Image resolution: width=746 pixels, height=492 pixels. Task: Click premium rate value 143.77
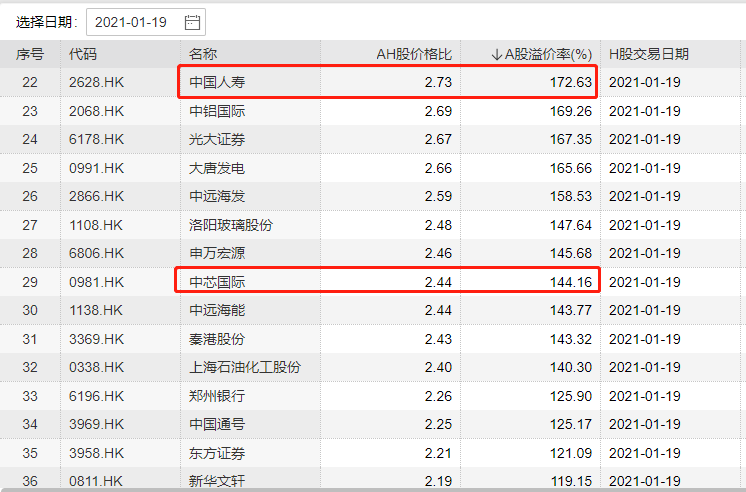point(571,310)
